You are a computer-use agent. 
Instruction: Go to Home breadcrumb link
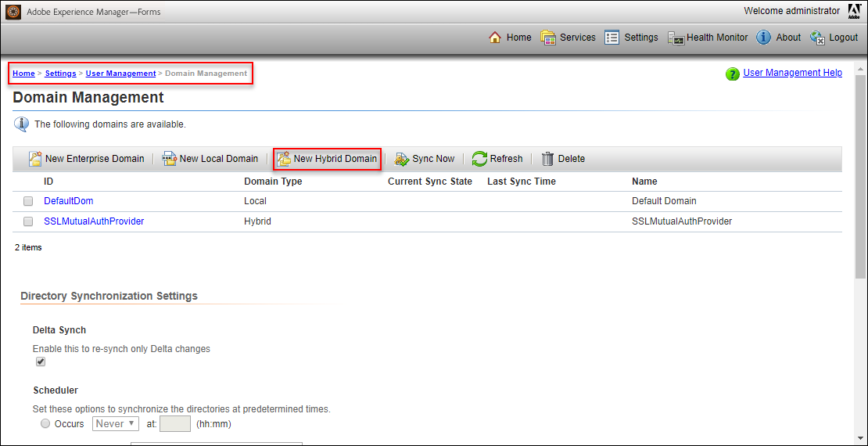click(23, 73)
